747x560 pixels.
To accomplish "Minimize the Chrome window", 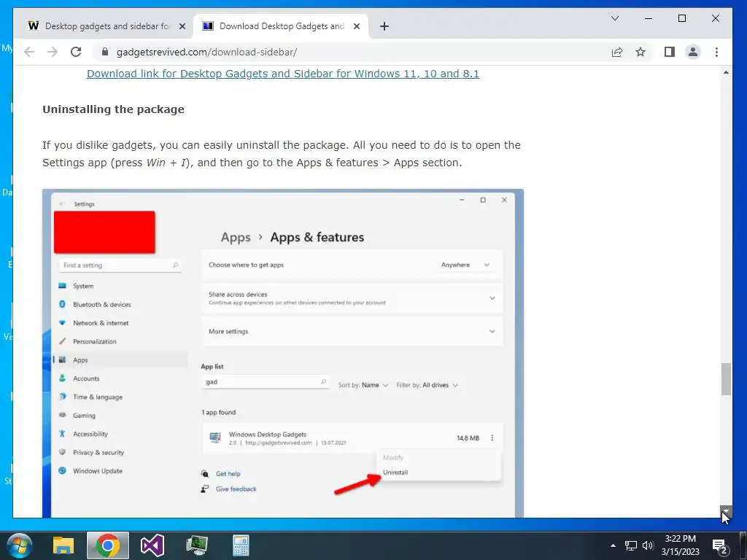I will click(649, 18).
